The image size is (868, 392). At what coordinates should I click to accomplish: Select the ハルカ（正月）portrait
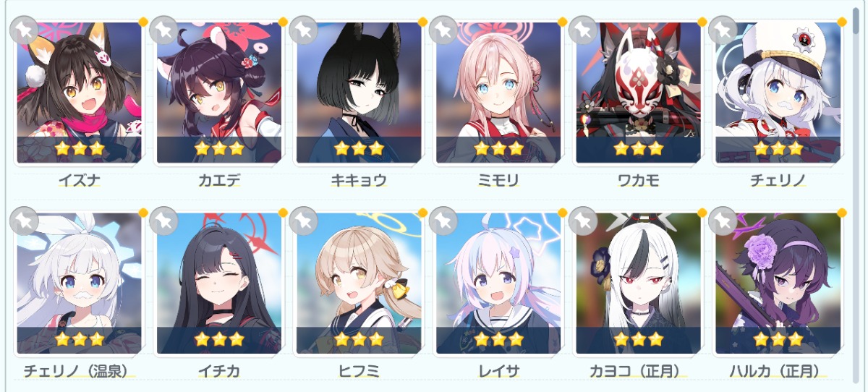click(778, 284)
